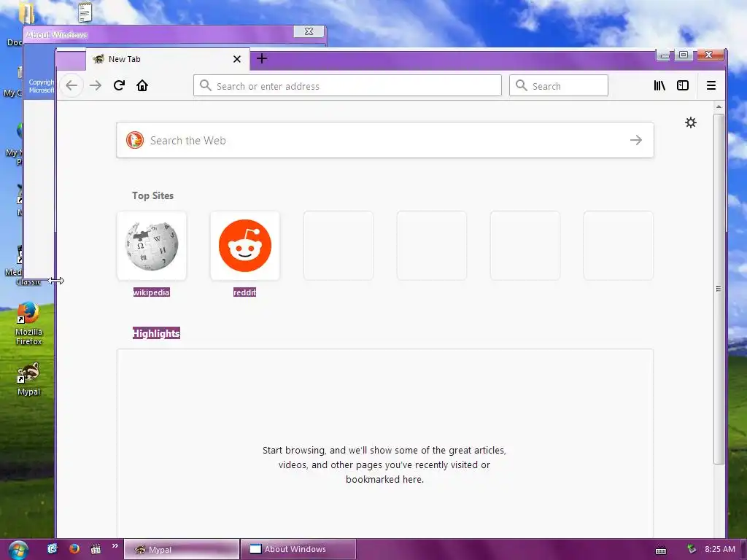
Task: Click the scrollbar up arrow
Action: tap(719, 106)
